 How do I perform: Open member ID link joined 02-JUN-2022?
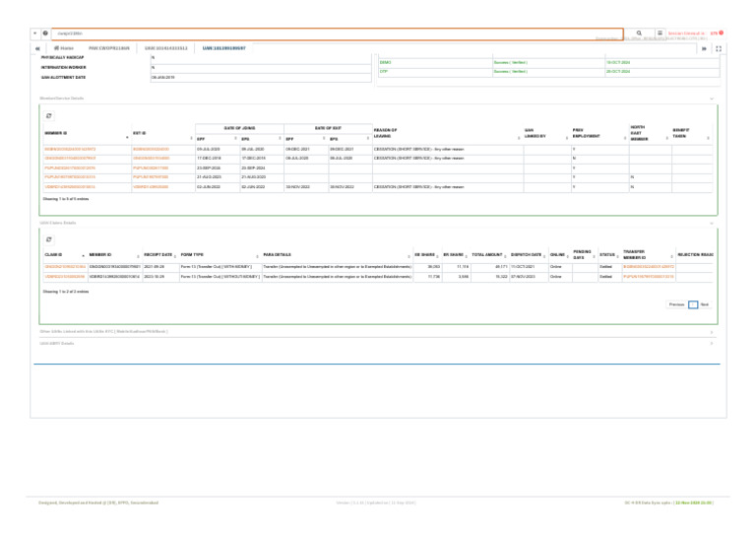[x=70, y=186]
